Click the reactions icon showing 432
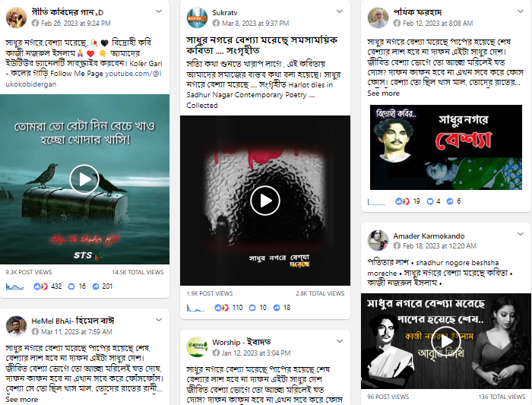This screenshot has height=405, width=532. pos(40,286)
